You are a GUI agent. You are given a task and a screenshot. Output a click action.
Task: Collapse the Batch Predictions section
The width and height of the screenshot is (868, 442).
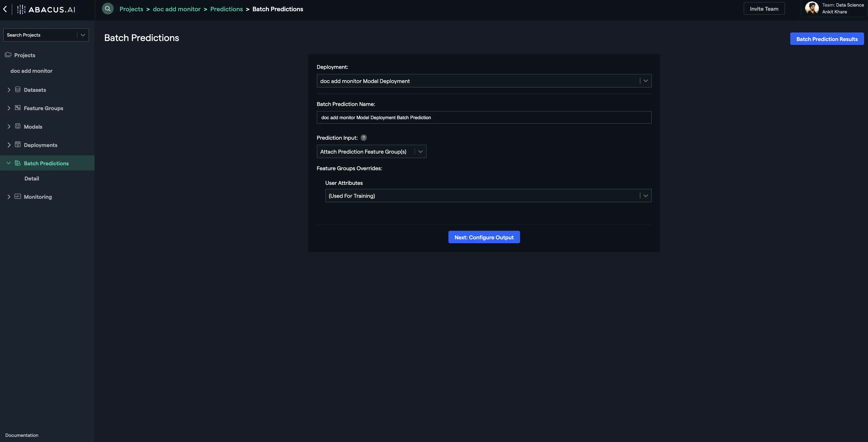(x=9, y=163)
